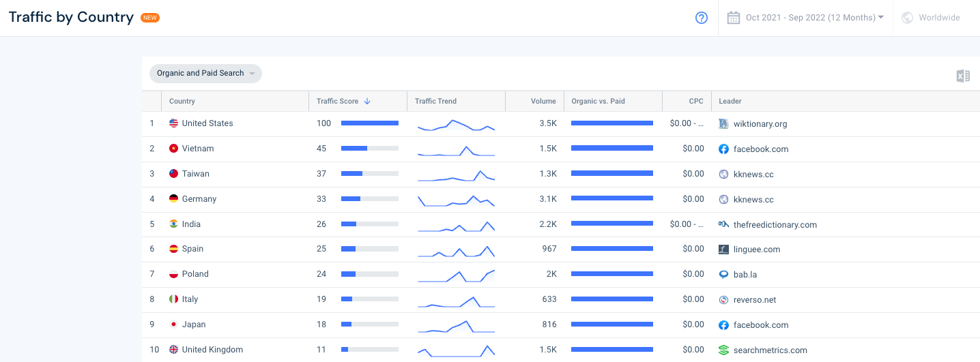Screen dimensions: 980x362
Task: Click the help question mark icon
Action: pos(701,18)
